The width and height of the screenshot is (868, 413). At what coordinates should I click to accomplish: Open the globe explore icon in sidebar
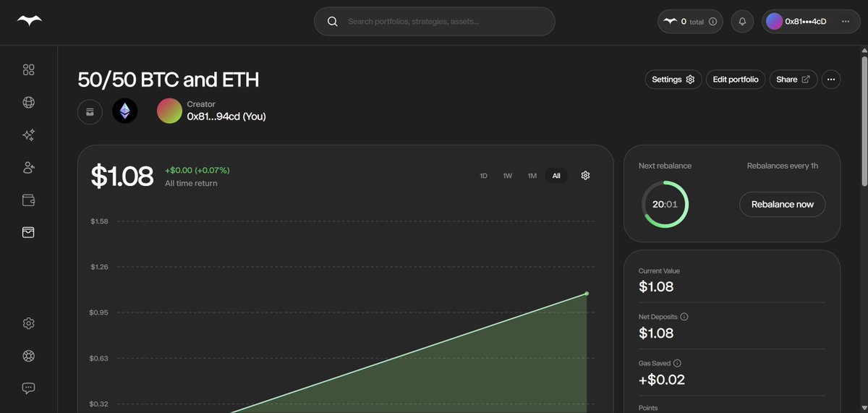[29, 103]
